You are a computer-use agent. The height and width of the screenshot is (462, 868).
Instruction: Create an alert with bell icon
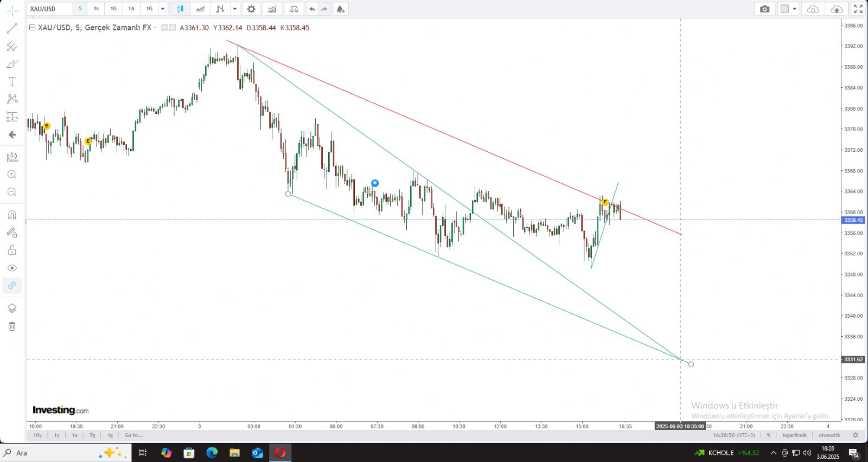coord(340,9)
